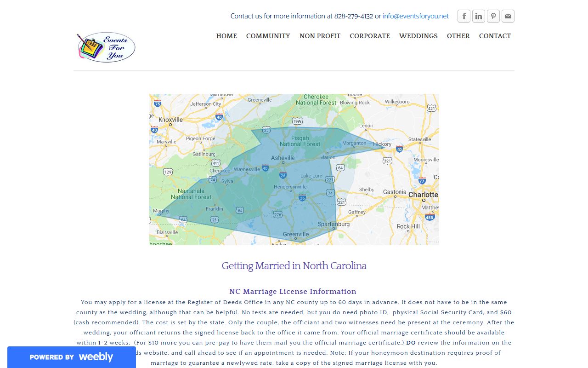Click Knoxville label on the map
588x368 pixels.
170,120
